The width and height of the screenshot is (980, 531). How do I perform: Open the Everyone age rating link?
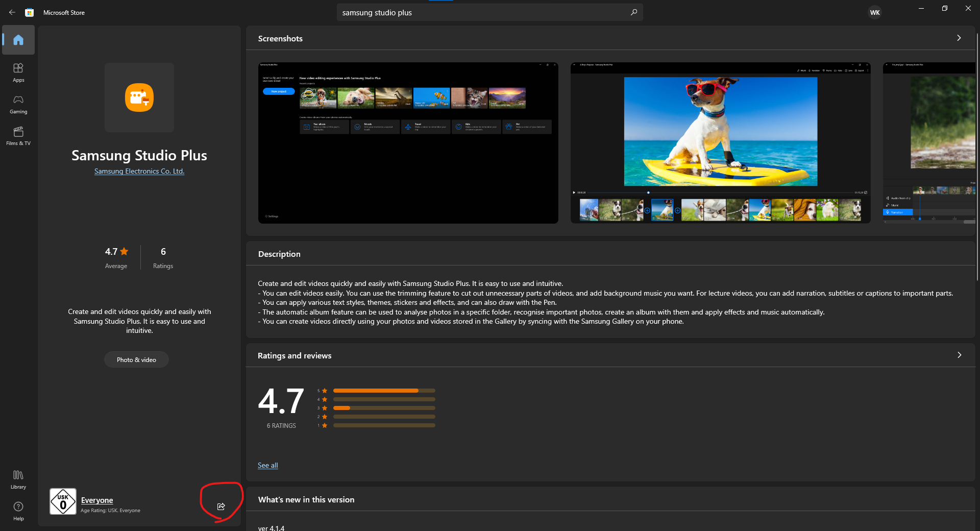point(97,500)
